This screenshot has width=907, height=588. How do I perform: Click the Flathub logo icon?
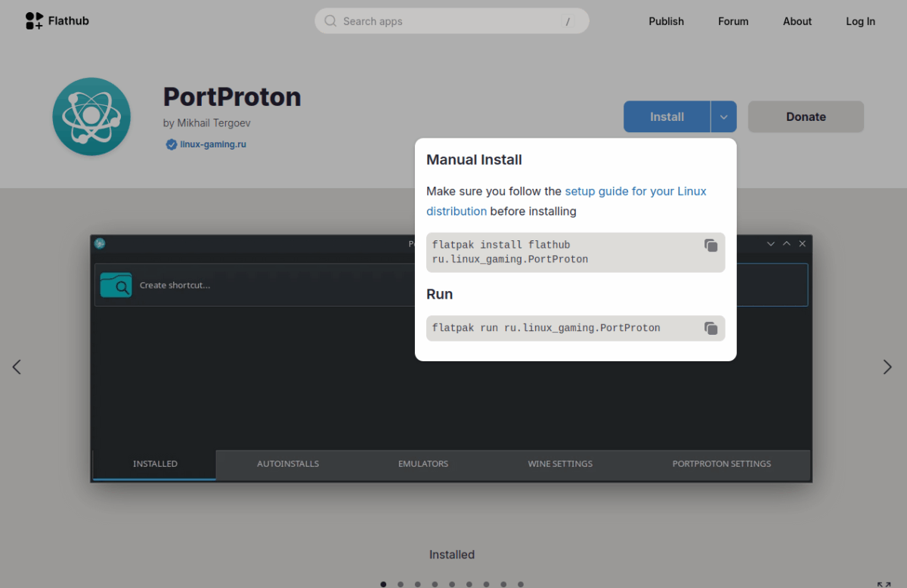[33, 20]
